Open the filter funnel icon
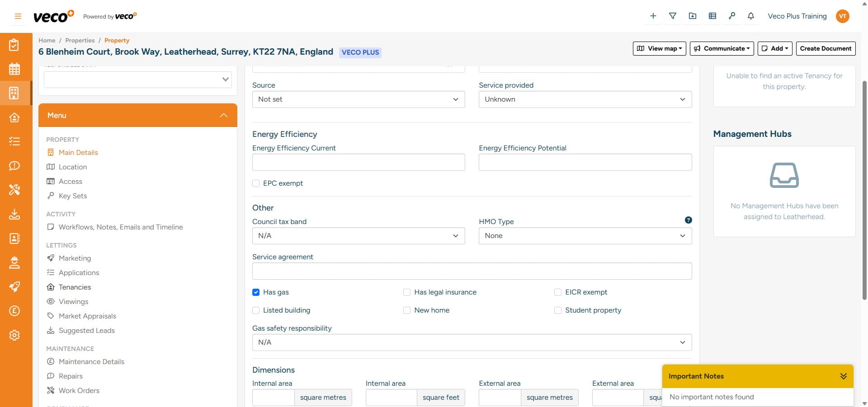The height and width of the screenshot is (407, 868). 673,16
